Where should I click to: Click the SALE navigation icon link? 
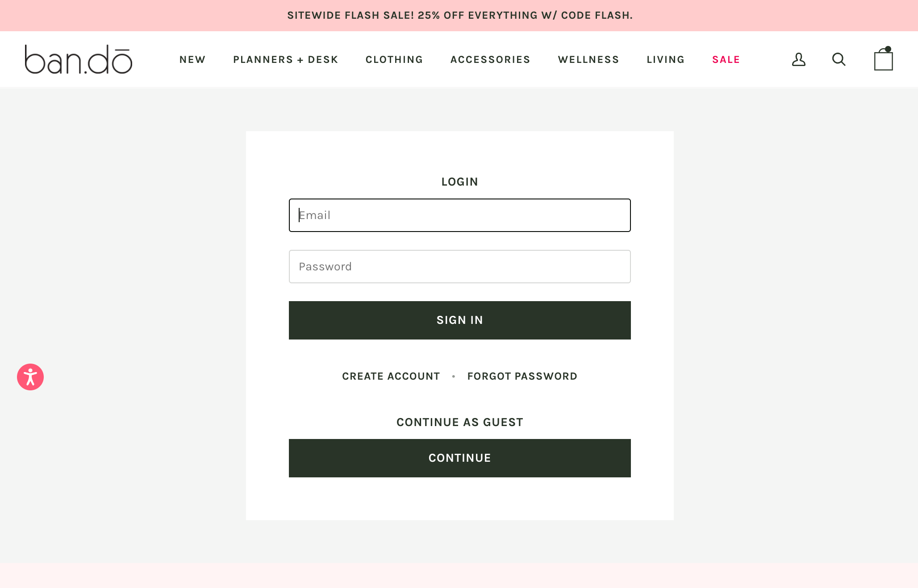726,59
